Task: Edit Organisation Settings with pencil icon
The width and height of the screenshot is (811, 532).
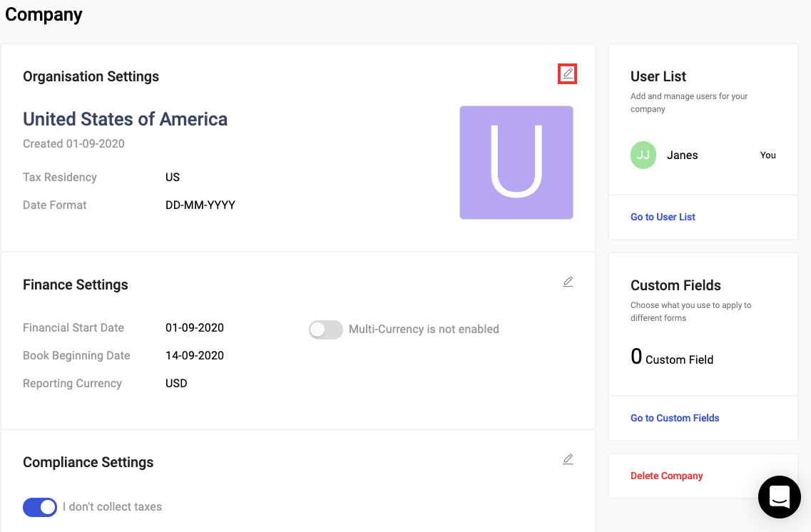Action: coord(567,74)
